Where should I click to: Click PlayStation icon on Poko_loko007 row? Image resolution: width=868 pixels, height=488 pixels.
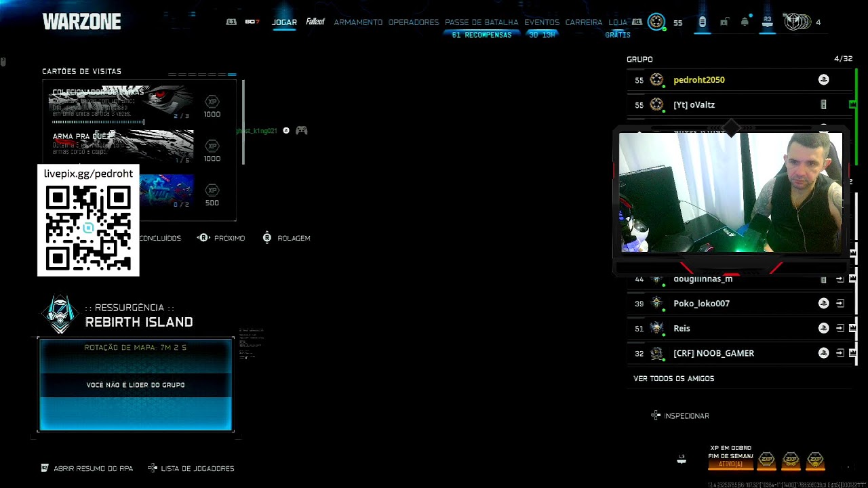pyautogui.click(x=823, y=304)
